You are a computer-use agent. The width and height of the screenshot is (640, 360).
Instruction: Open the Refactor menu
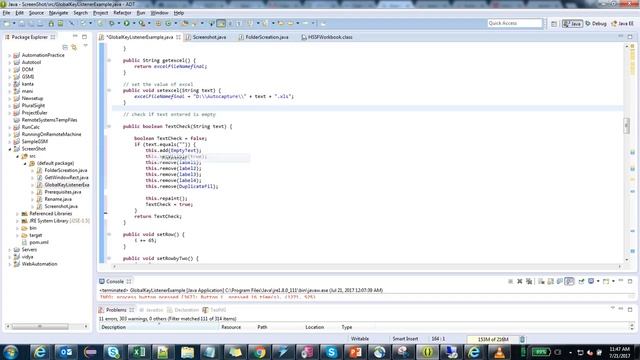click(122, 13)
